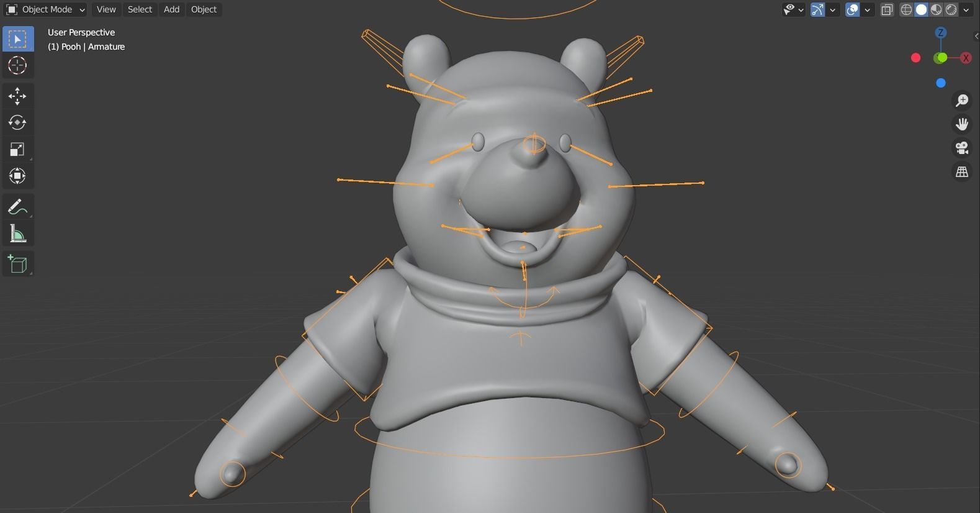
Task: Switch to Solid shading
Action: click(x=922, y=9)
